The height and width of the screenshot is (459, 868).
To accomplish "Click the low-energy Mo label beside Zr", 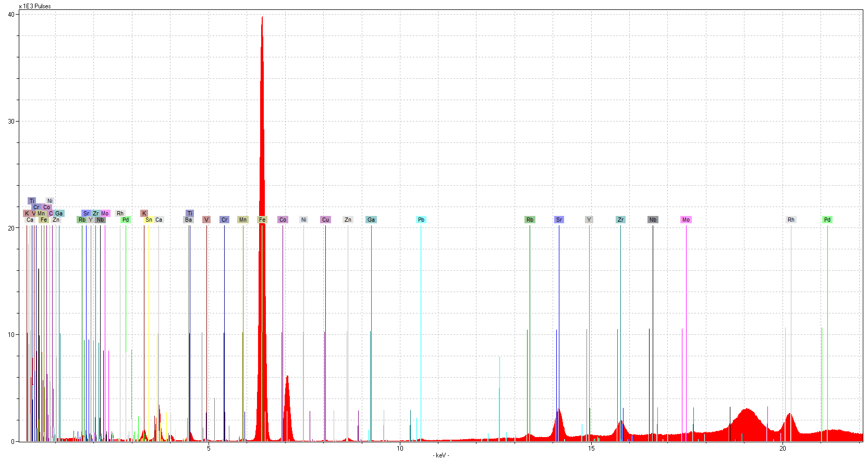I will pyautogui.click(x=105, y=213).
